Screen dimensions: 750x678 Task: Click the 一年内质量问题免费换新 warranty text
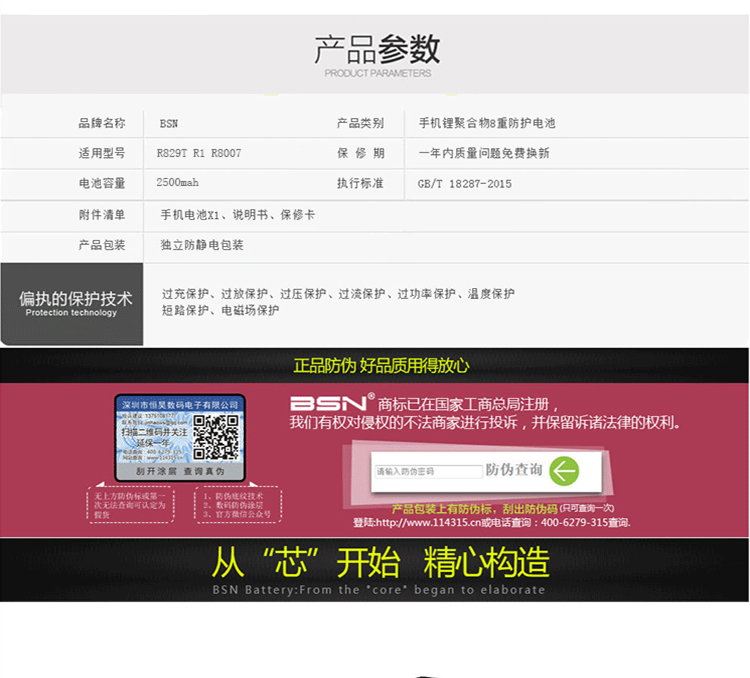coord(483,154)
